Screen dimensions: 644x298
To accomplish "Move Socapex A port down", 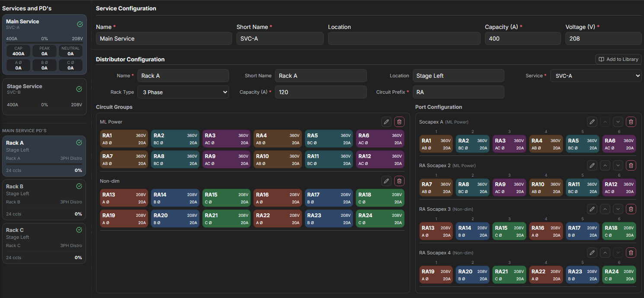I will click(618, 122).
